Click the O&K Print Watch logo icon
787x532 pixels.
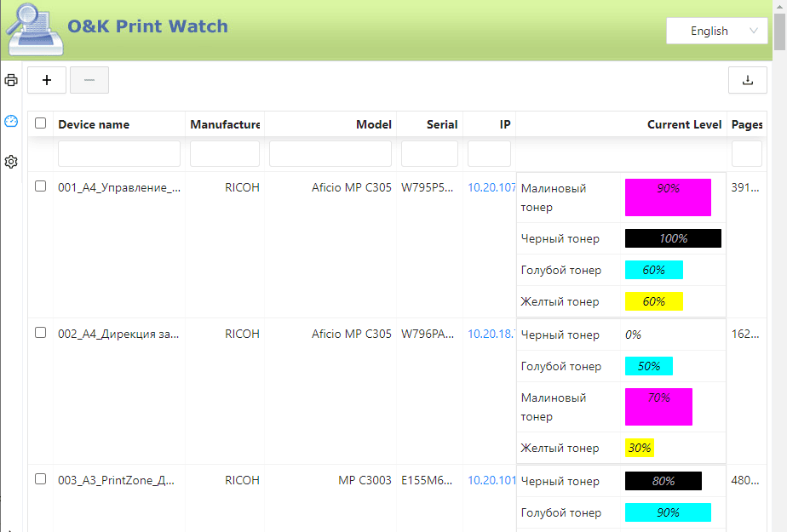point(34,29)
